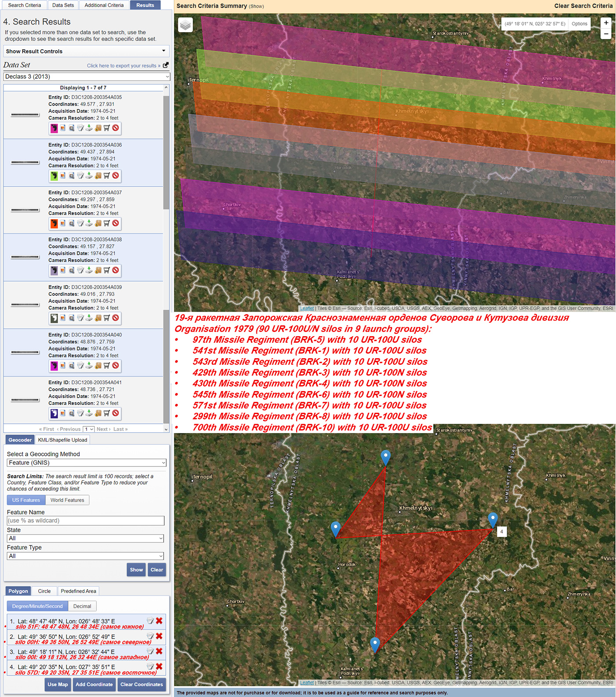Viewport: 616px width, 697px height.
Task: Toggle footprint for entity D3C1208-200354A035
Action: click(x=54, y=128)
